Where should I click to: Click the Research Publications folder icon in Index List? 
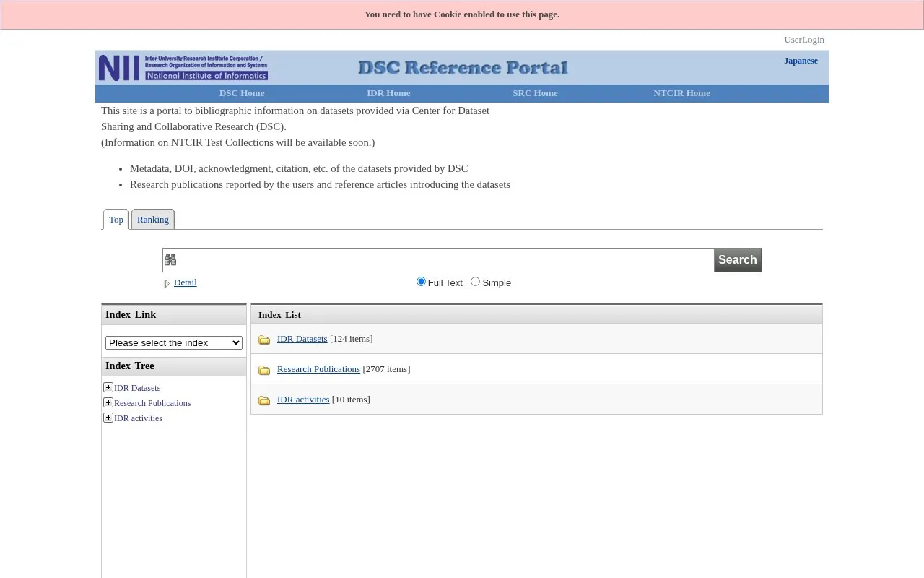click(x=264, y=370)
